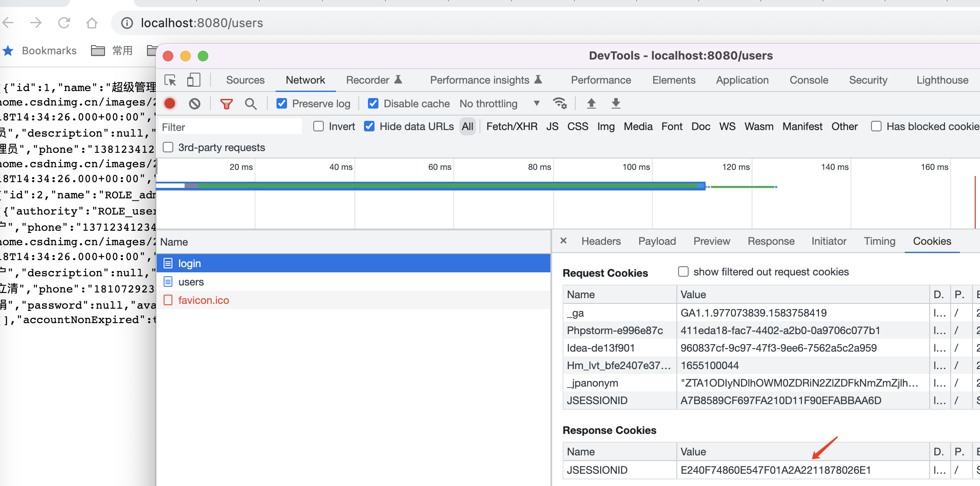Open the 常用 bookmarks folder
This screenshot has height=486, width=980.
click(112, 51)
